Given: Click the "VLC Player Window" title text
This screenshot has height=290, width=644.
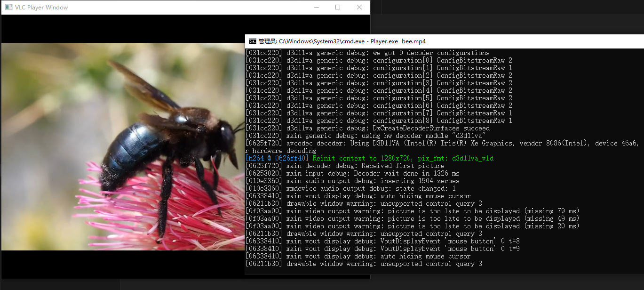Looking at the screenshot, I should point(41,8).
